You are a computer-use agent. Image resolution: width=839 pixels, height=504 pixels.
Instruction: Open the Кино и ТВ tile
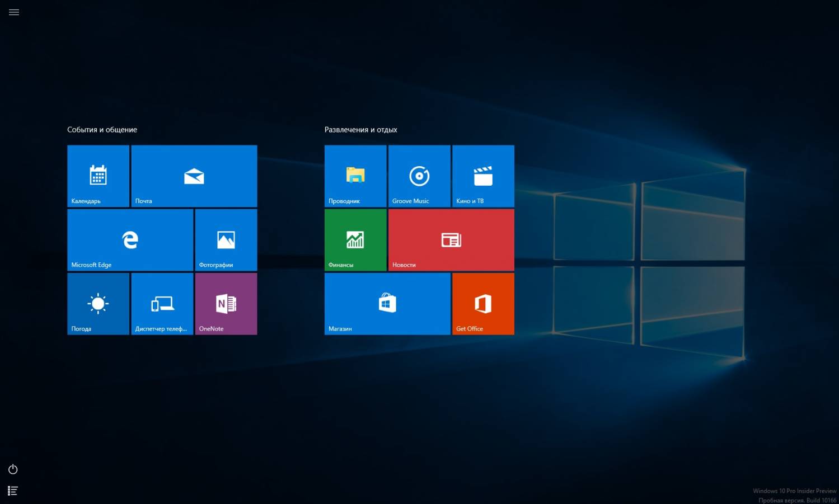pos(483,176)
